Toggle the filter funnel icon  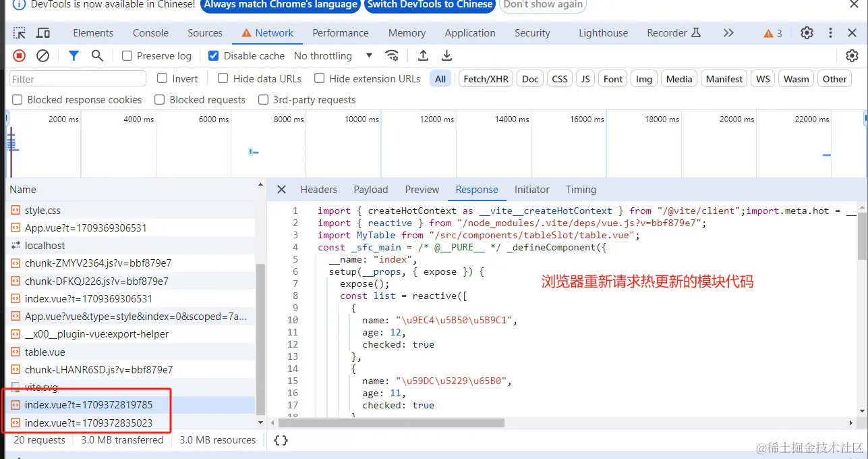pos(74,56)
